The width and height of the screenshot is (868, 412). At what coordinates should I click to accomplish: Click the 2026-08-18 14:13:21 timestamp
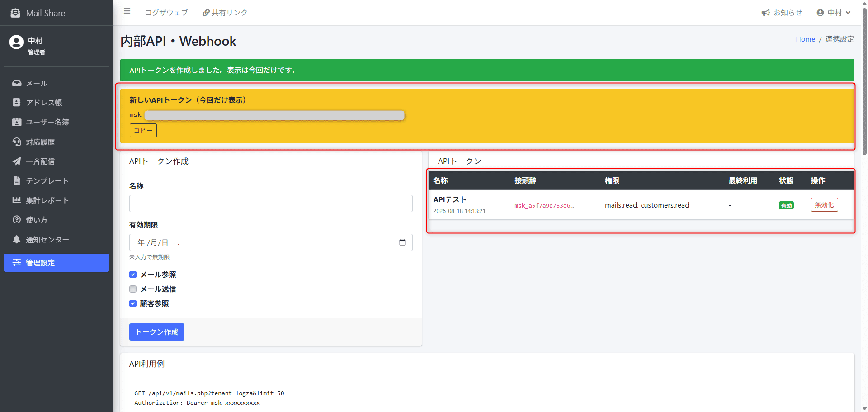coord(459,211)
